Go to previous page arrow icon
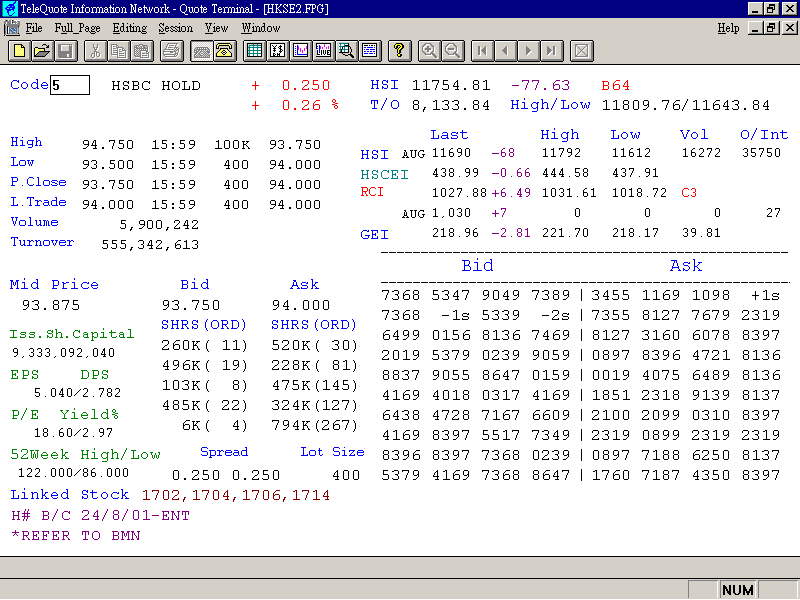Image resolution: width=800 pixels, height=600 pixels. point(505,51)
